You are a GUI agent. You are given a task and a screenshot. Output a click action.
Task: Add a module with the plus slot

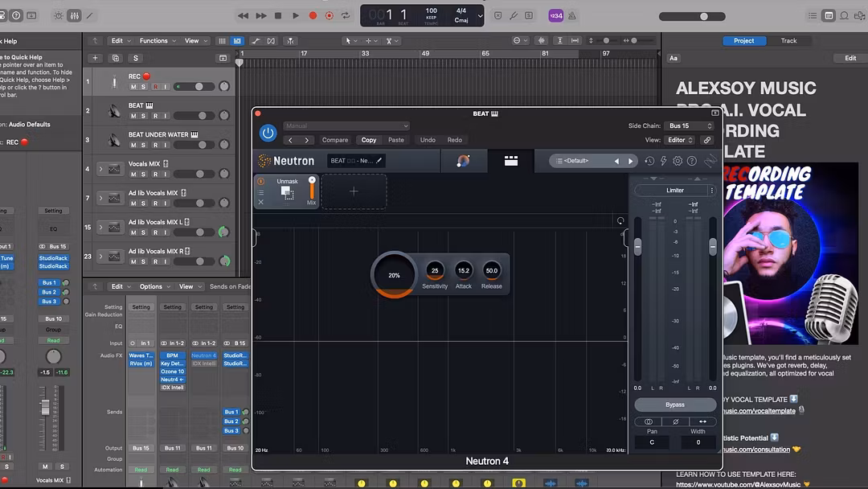pyautogui.click(x=354, y=191)
